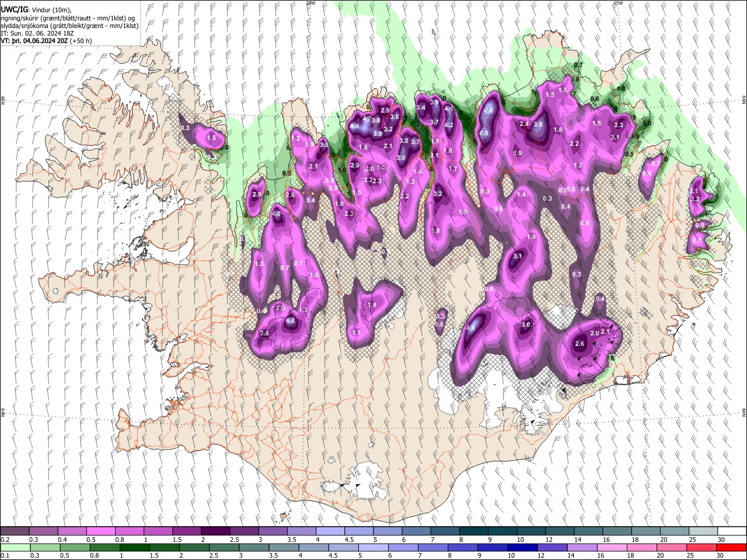The image size is (747, 560).
Task: Click the snow legend swatch between 18 and 20
Action: 646,531
